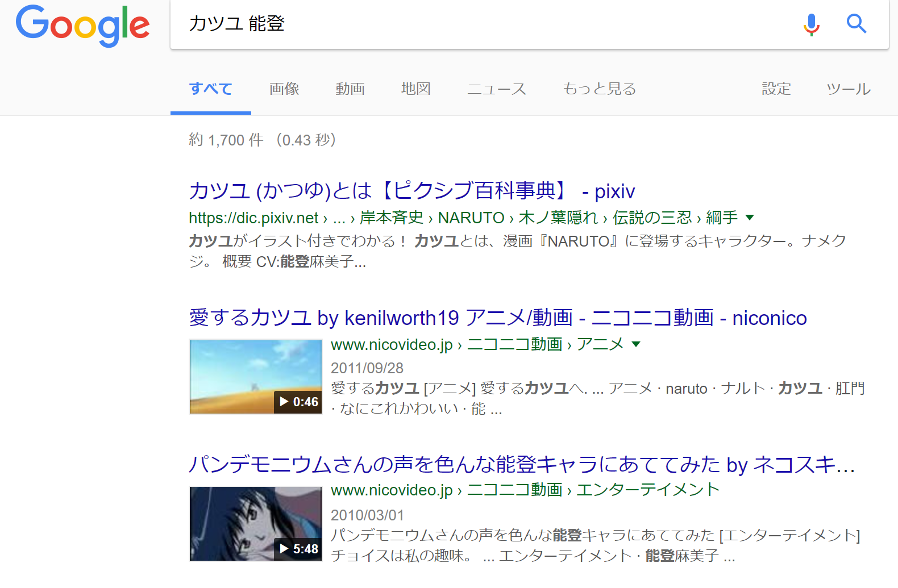Screen dimensions: 898x588
Task: Expand the dropdown arrow beside the pixiv URL
Action: [x=750, y=218]
